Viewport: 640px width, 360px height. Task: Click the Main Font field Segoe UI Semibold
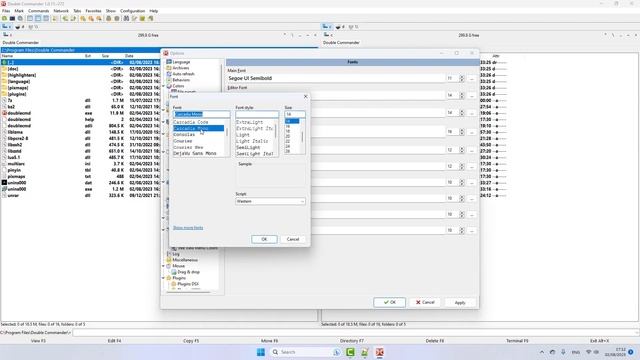pos(336,78)
